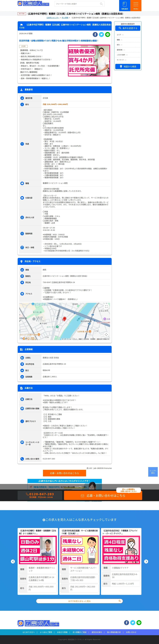The width and height of the screenshot is (159, 644).
Task: Select the 広島大学 東千田キャンパス marker on the map
Action: pos(34,319)
